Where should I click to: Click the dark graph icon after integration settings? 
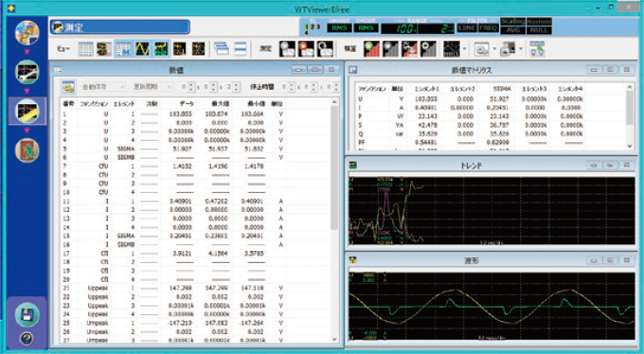(452, 49)
